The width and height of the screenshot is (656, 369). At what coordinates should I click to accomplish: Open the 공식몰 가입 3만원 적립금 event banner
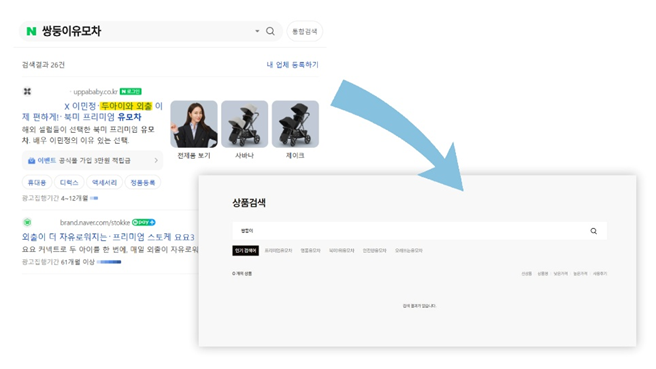coord(92,161)
